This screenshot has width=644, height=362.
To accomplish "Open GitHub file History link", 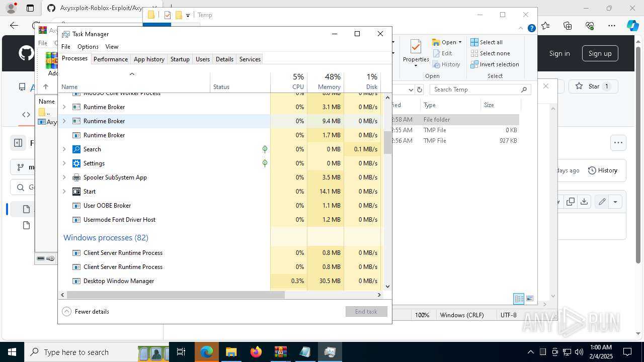I will [603, 170].
